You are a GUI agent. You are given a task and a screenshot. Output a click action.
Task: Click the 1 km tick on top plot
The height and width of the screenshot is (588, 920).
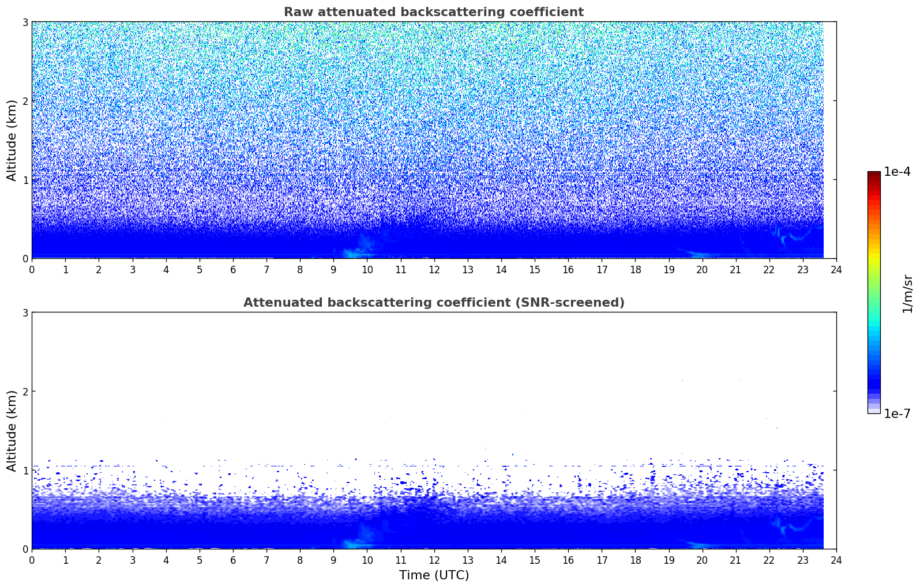pos(25,180)
